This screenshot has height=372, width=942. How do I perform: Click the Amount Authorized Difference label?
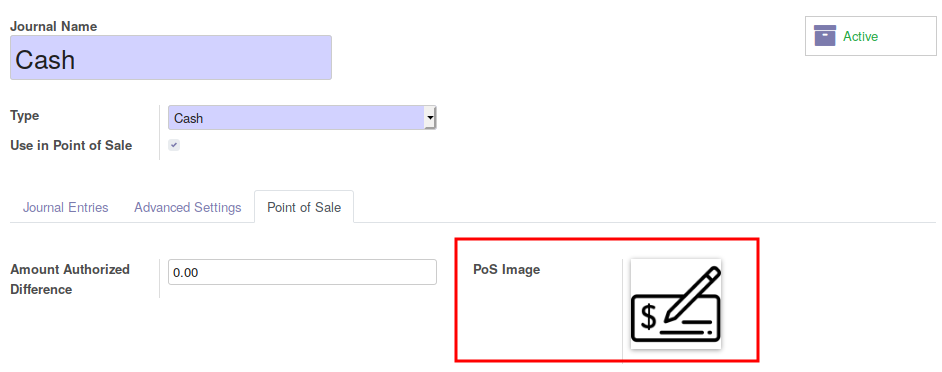tap(70, 279)
